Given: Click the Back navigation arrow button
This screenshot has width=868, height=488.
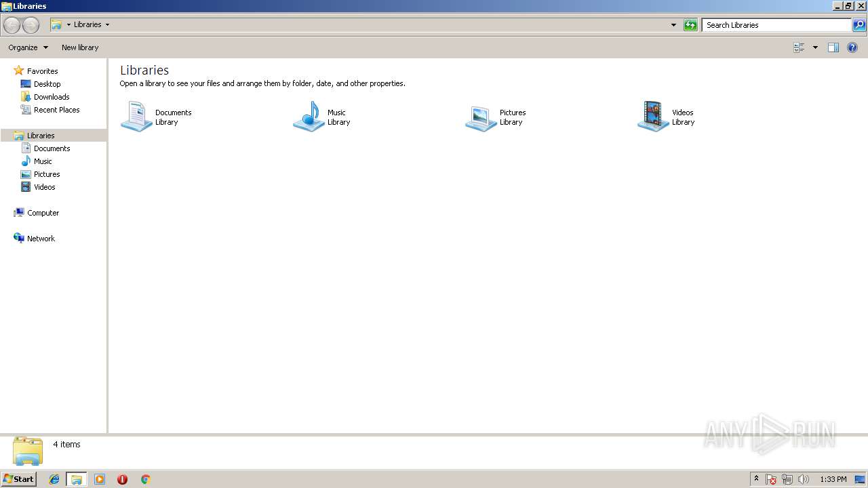Looking at the screenshot, I should tap(12, 25).
